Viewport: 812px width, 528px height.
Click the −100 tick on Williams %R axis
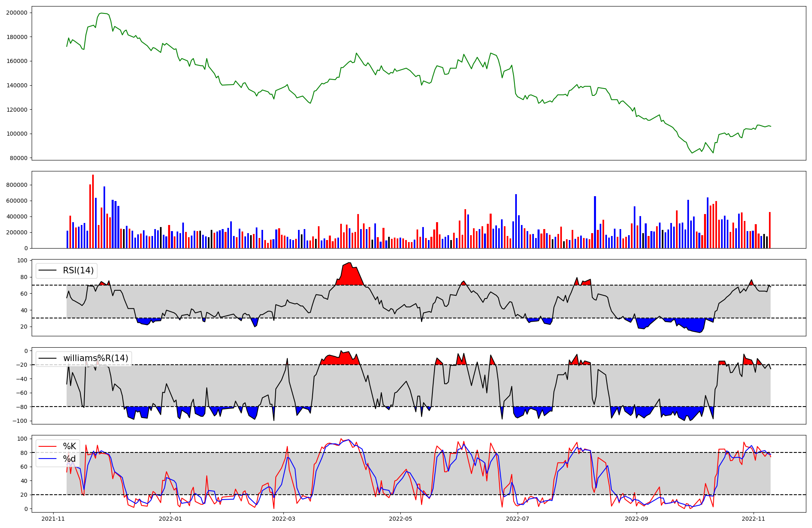(19, 421)
